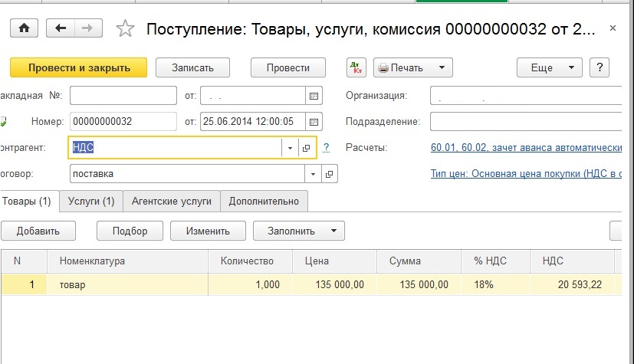Navigate back with the left arrow

pyautogui.click(x=61, y=28)
